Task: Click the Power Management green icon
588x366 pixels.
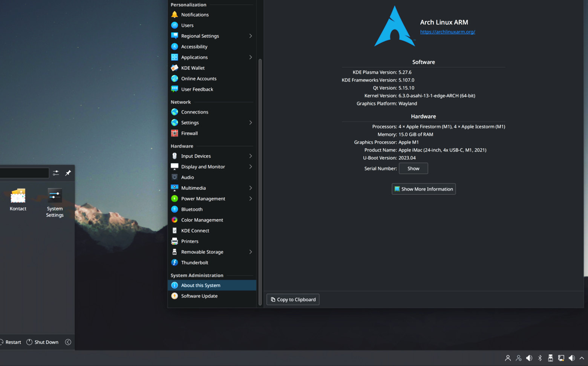Action: click(x=175, y=199)
